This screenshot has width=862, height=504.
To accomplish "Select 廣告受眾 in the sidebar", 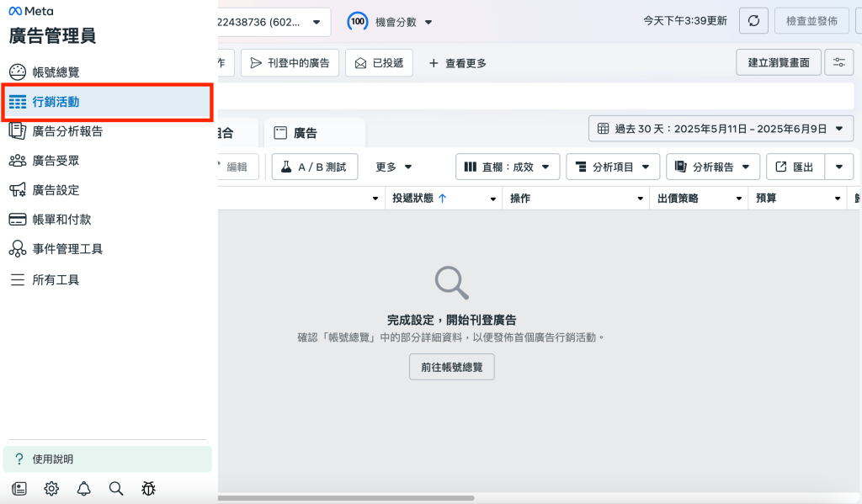I will [56, 161].
